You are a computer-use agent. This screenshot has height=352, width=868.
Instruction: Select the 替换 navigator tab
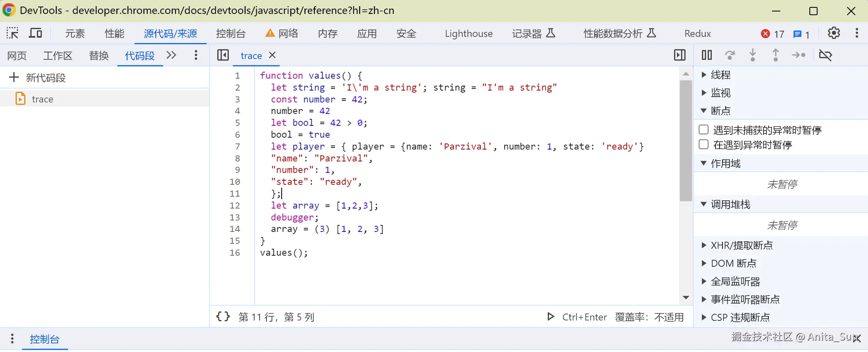(x=99, y=55)
